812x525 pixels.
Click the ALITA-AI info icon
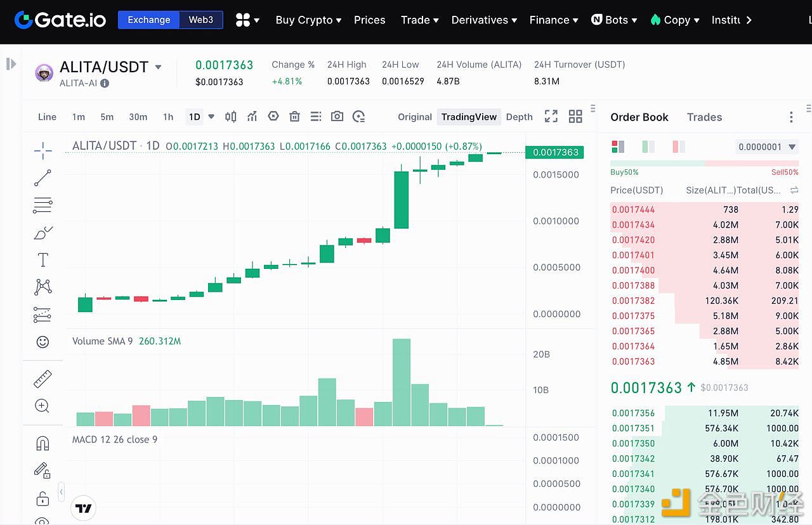coord(105,83)
